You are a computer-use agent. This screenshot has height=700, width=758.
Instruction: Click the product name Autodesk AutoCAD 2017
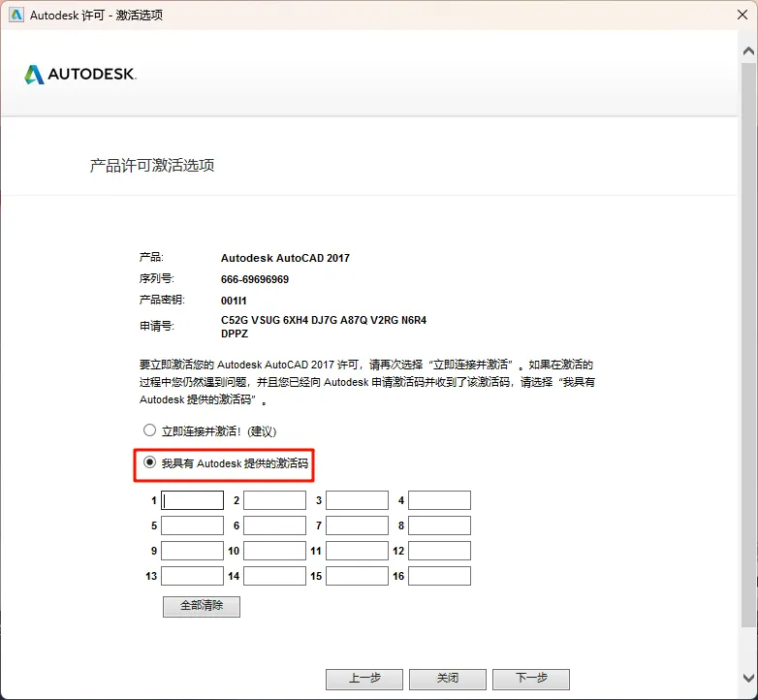click(285, 258)
